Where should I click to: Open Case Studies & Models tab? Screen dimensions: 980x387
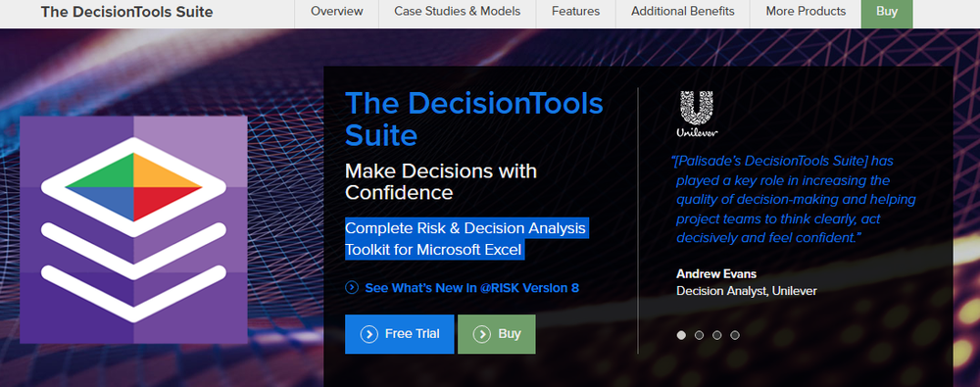point(457,11)
